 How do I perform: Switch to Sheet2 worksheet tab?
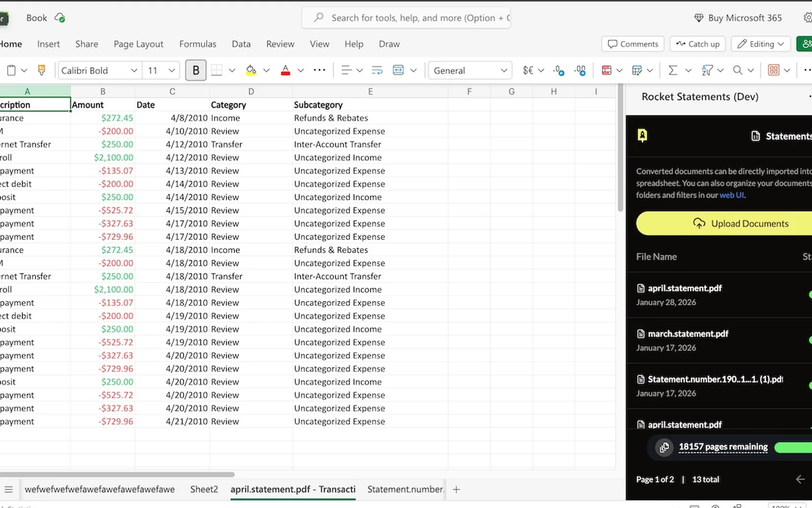point(204,489)
